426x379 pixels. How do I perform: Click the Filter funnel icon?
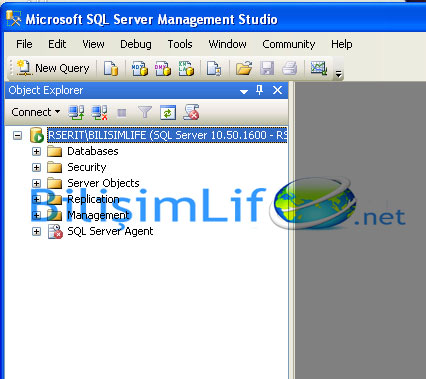[x=145, y=112]
